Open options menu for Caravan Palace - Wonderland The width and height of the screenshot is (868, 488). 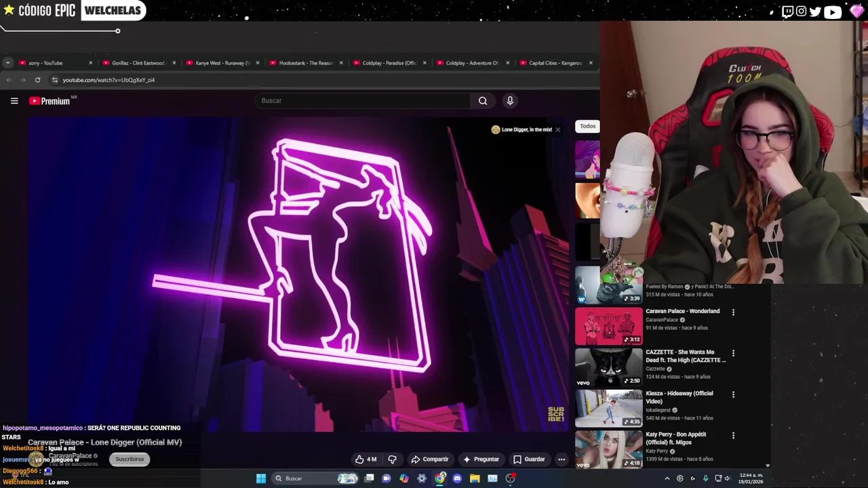coord(733,312)
